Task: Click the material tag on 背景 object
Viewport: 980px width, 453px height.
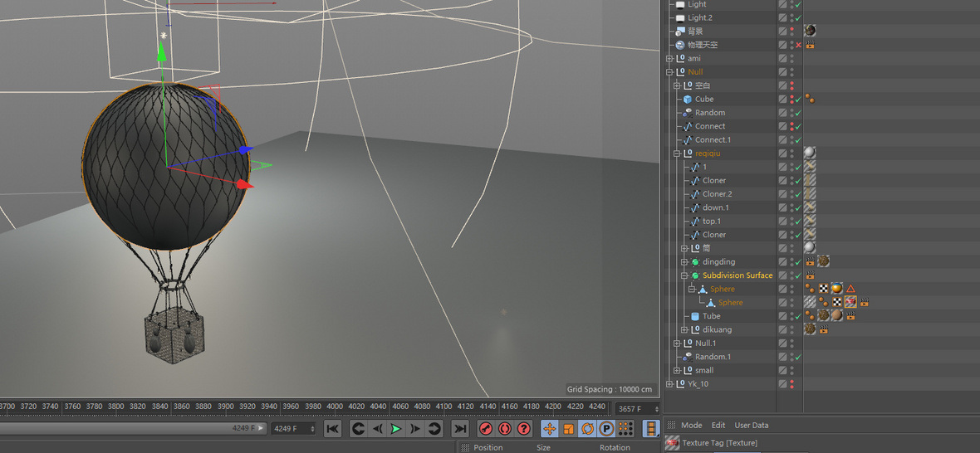Action: point(810,31)
